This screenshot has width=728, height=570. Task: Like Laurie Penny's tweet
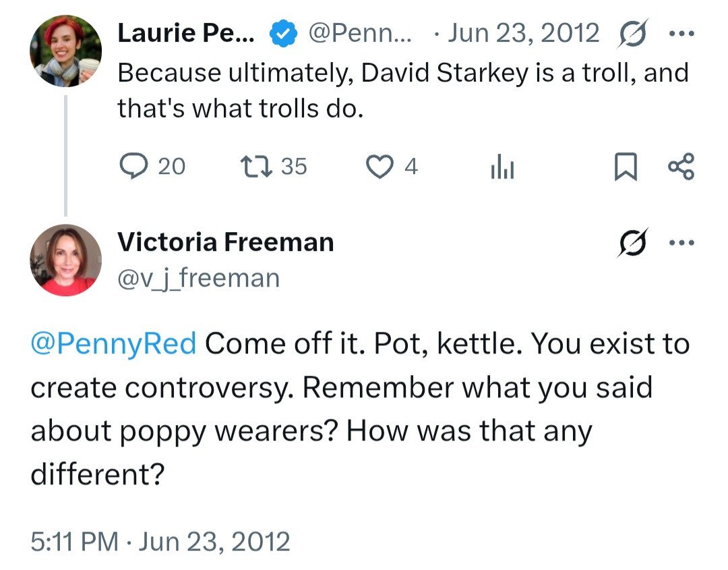[380, 166]
